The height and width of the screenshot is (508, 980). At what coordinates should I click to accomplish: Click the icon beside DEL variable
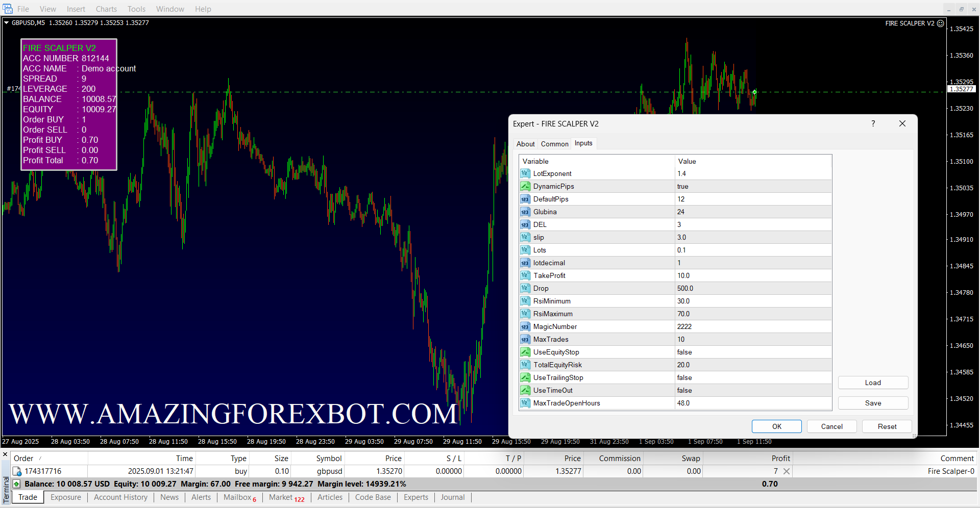pos(525,224)
